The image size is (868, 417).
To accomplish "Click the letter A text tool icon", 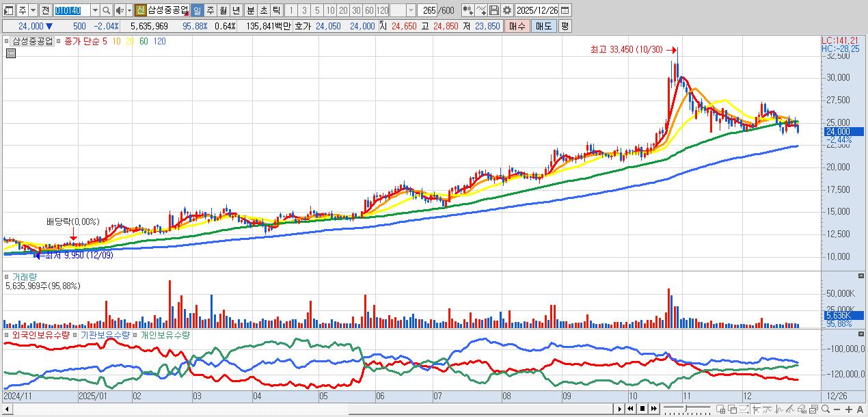I will [860, 409].
